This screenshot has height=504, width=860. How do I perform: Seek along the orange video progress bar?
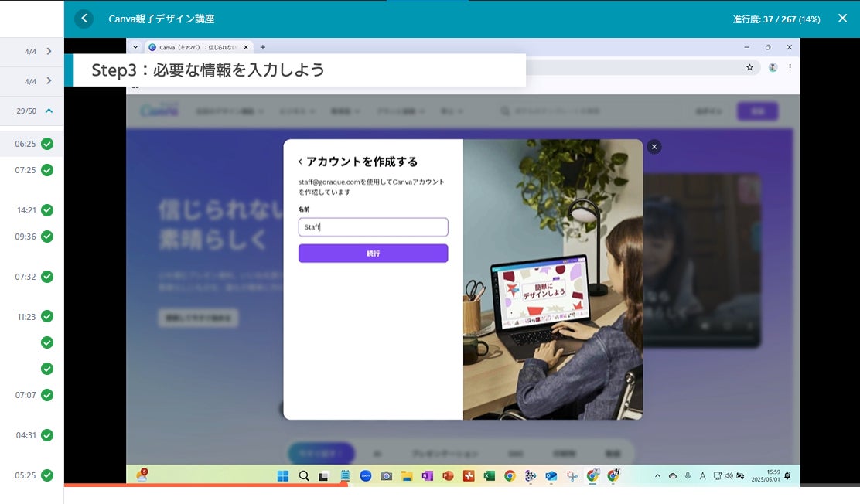(206, 485)
